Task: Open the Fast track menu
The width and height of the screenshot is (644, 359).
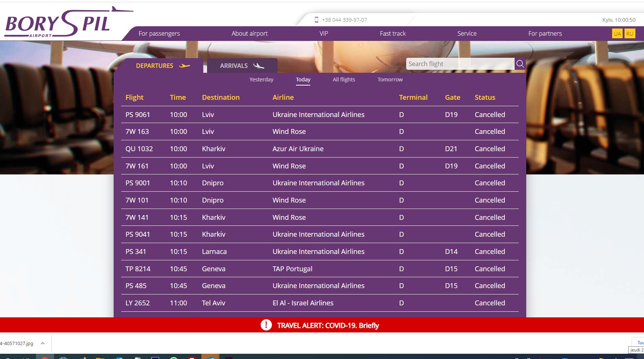Action: click(393, 33)
